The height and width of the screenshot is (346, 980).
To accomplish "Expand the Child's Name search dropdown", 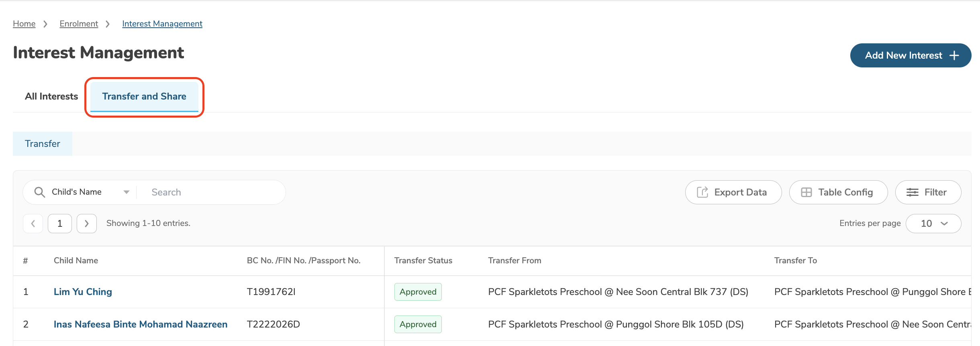I will (126, 192).
